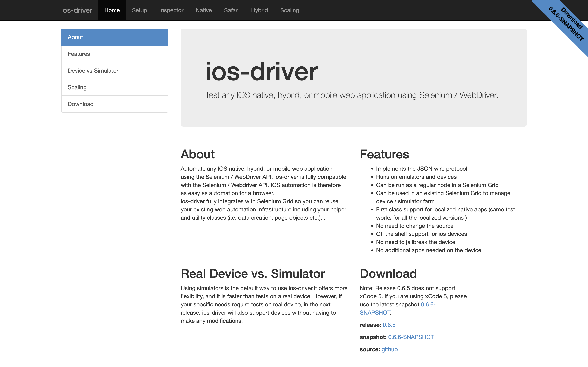Image resolution: width=588 pixels, height=367 pixels.
Task: Select Scaling in the sidebar list
Action: (x=115, y=87)
